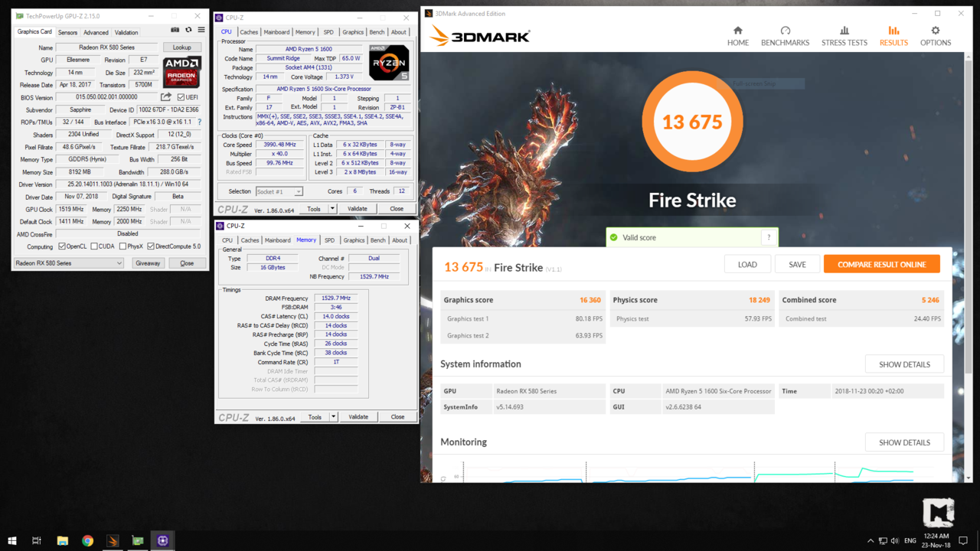Click the Lookup button in GPU-Z

tap(181, 47)
